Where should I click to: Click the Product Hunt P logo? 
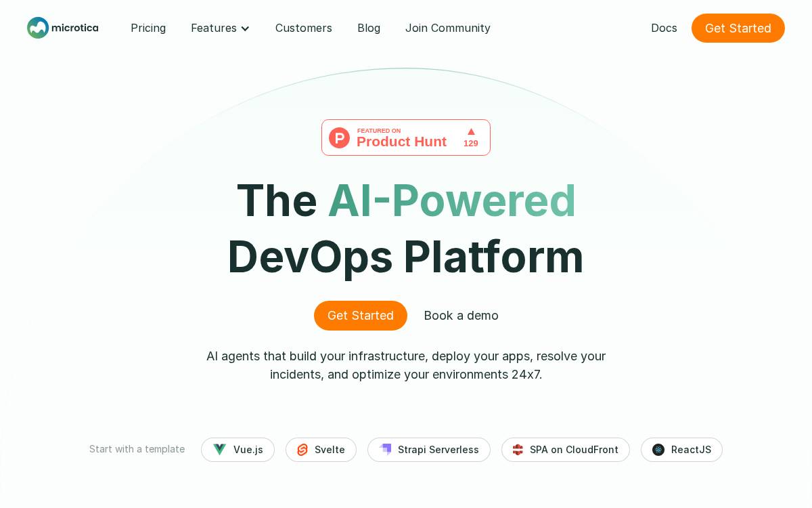click(x=340, y=137)
